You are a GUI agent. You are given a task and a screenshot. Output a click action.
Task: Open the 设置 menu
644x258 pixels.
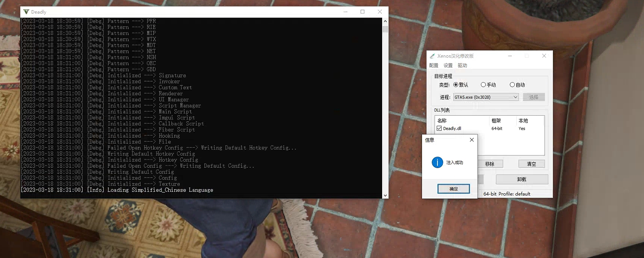coord(448,66)
